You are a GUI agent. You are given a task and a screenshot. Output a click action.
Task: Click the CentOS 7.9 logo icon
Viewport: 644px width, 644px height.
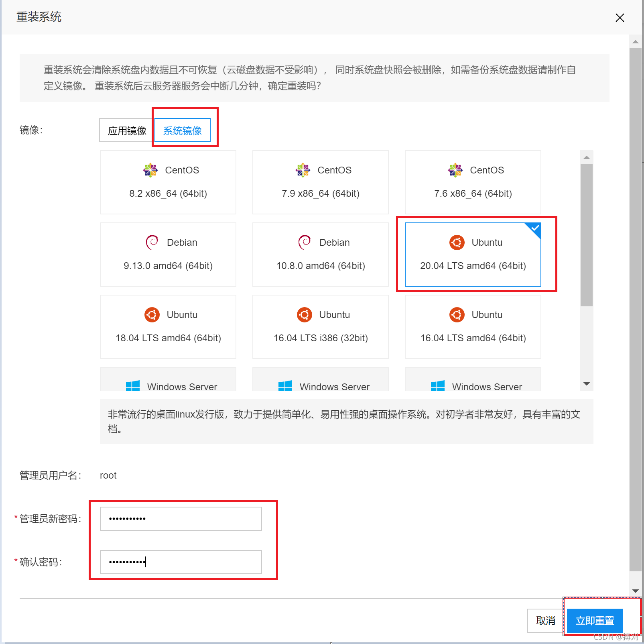[x=303, y=170]
